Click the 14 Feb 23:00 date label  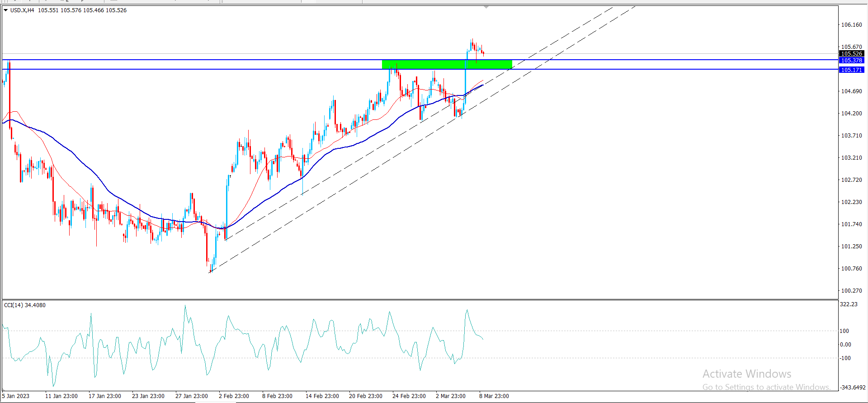(x=322, y=396)
